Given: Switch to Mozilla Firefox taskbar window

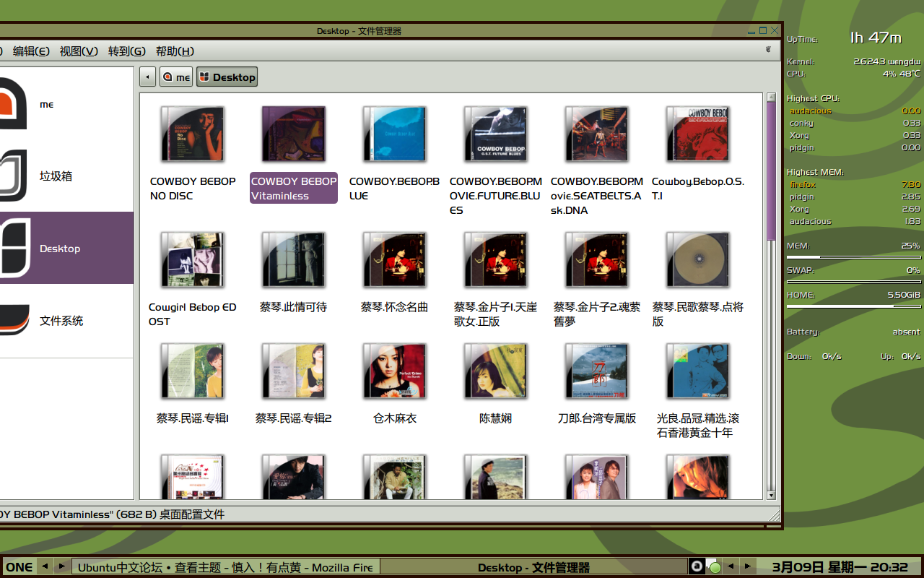Looking at the screenshot, I should coord(225,566).
